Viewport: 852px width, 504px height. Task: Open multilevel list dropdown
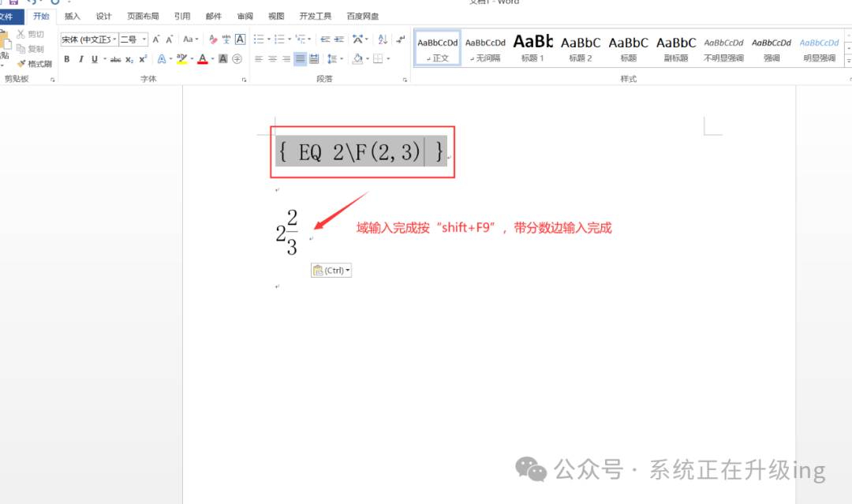(308, 39)
